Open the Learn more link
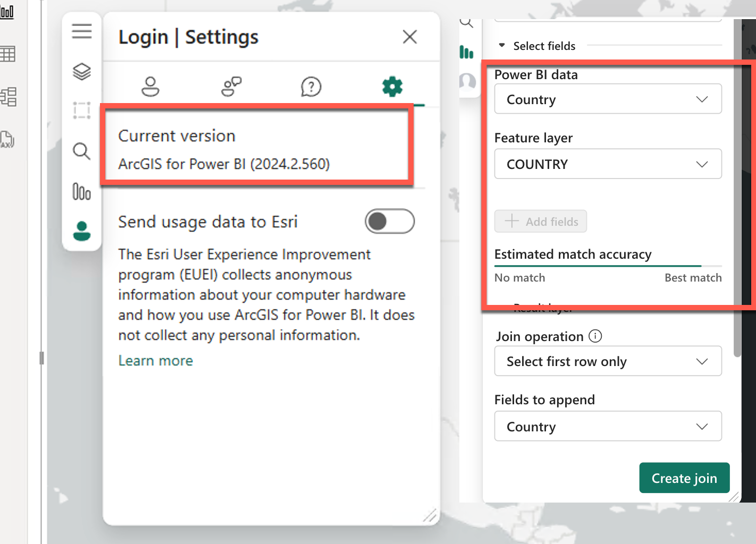Image resolution: width=756 pixels, height=544 pixels. tap(155, 360)
